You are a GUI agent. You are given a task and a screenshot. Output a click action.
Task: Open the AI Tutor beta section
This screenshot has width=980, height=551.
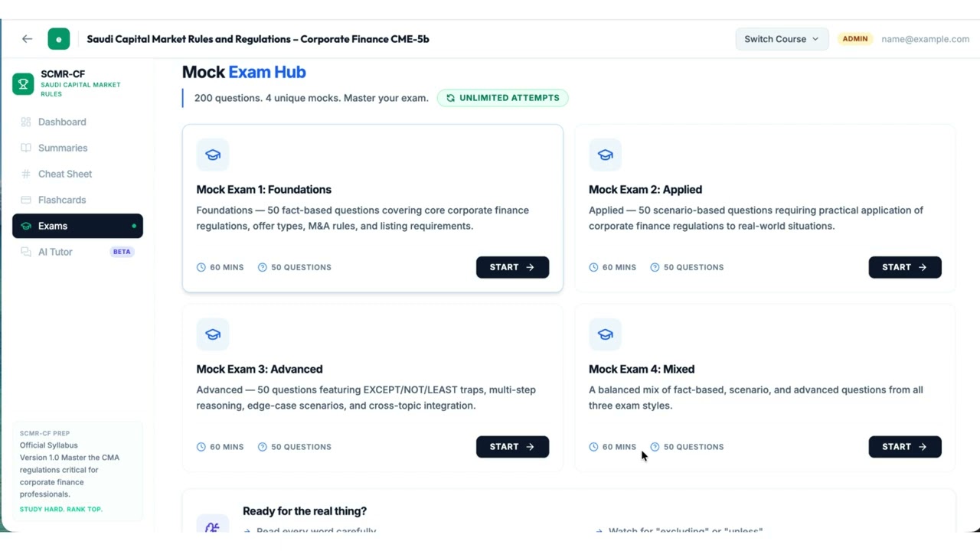click(x=55, y=252)
